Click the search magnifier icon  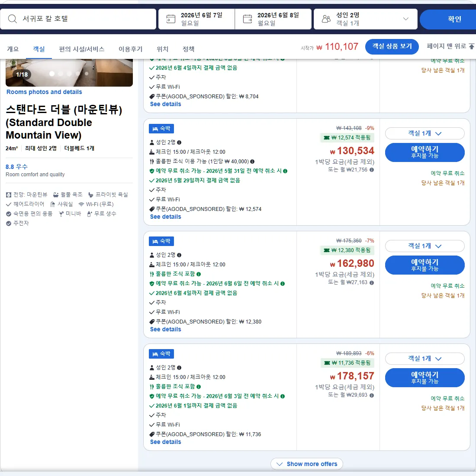(13, 19)
